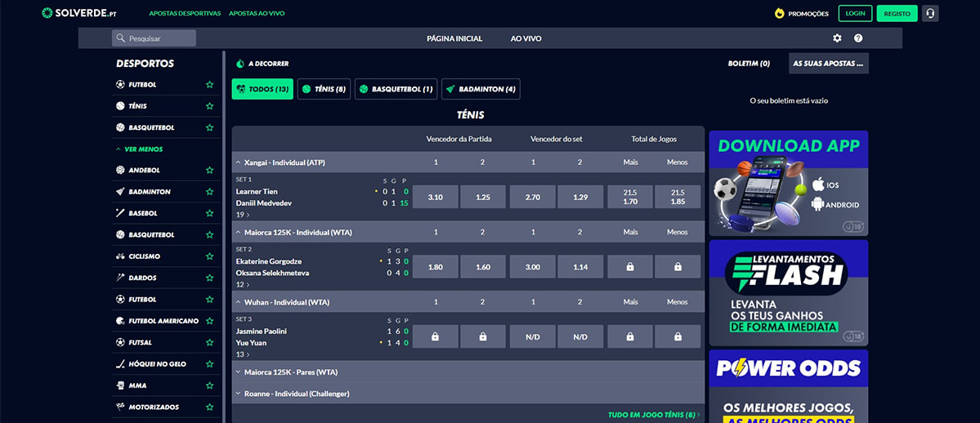980x423 pixels.
Task: Click the Dardos sport icon in sidebar
Action: tap(120, 278)
